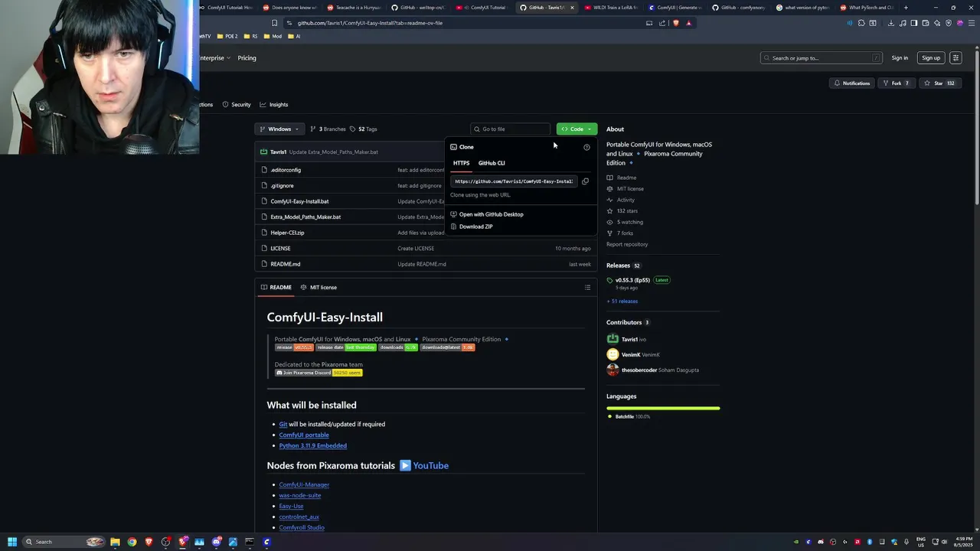The width and height of the screenshot is (980, 551).
Task: Open the downloads icon in browser toolbar
Action: pos(890,23)
